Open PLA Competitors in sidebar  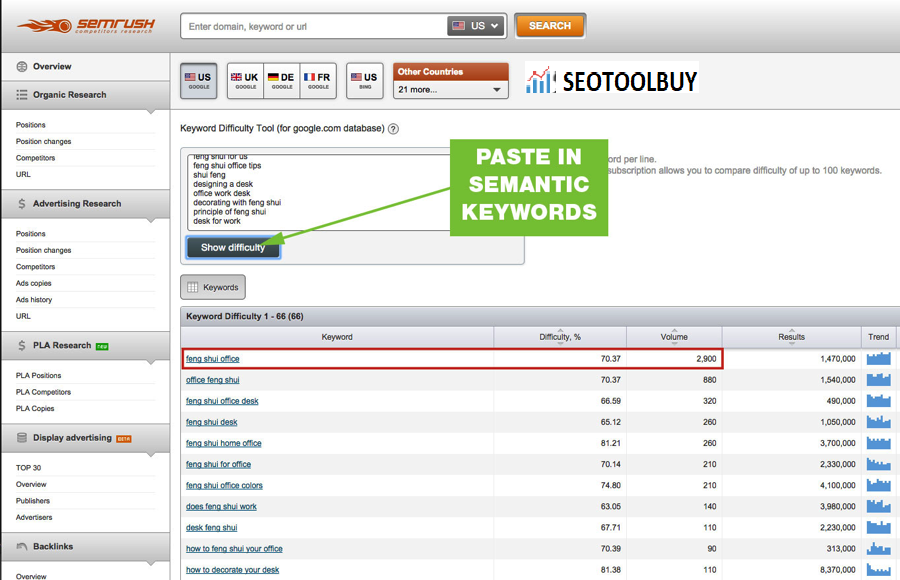click(44, 392)
